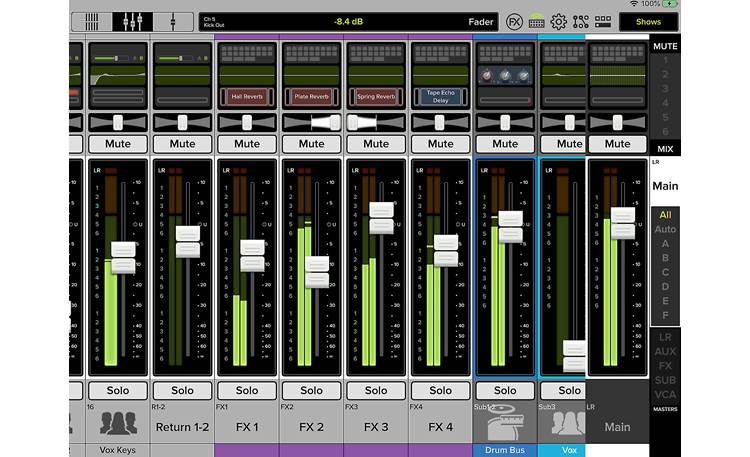Screen dimensions: 750x457
Task: Select view group F
Action: coord(665,315)
